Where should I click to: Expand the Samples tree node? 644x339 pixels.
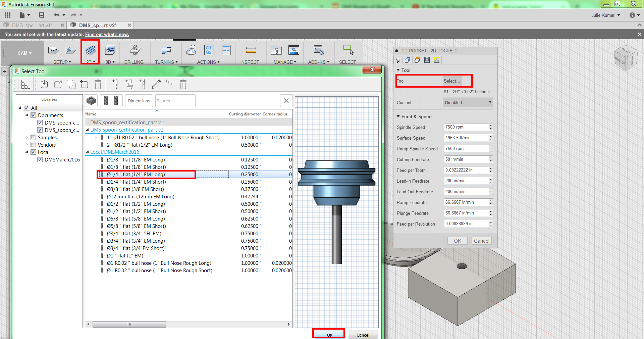click(x=27, y=137)
